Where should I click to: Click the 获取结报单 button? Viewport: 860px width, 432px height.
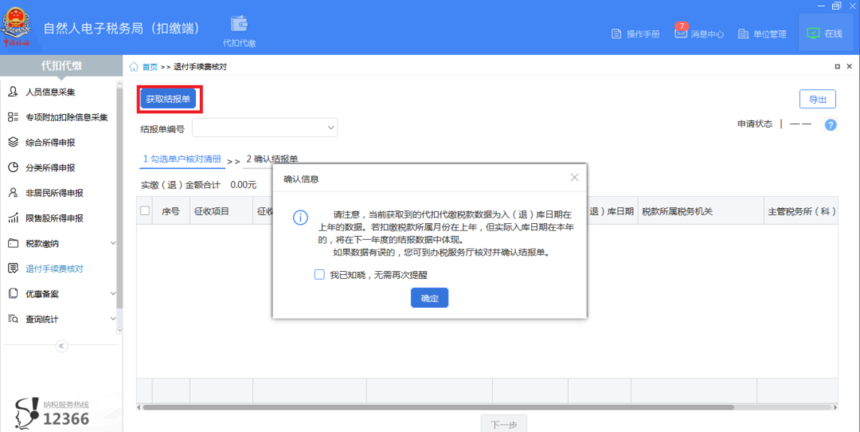pyautogui.click(x=169, y=99)
